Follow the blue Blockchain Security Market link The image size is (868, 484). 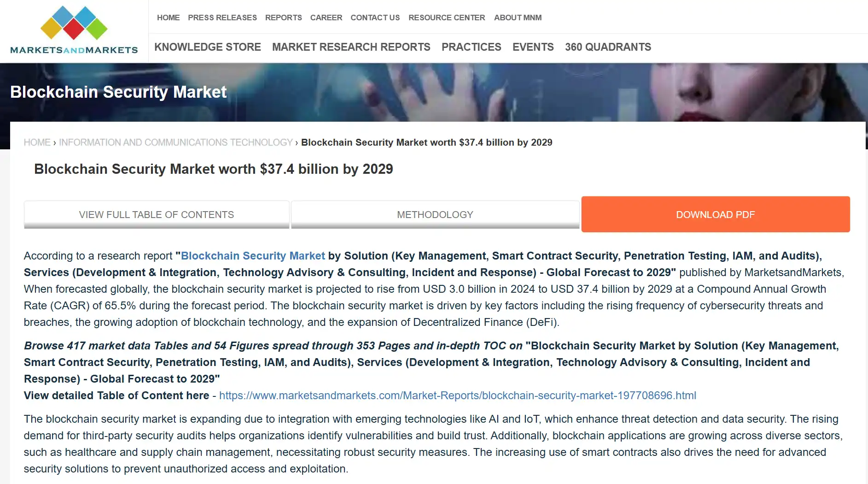[253, 256]
